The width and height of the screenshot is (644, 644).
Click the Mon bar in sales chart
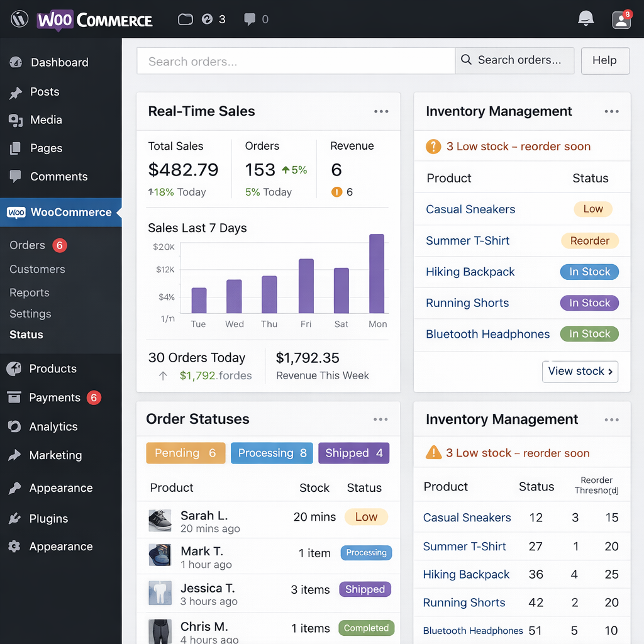pos(377,274)
